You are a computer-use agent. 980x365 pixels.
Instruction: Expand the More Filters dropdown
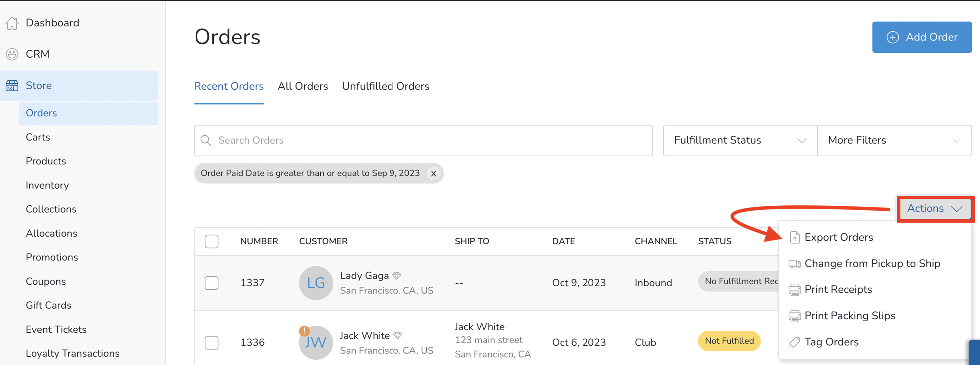[894, 140]
